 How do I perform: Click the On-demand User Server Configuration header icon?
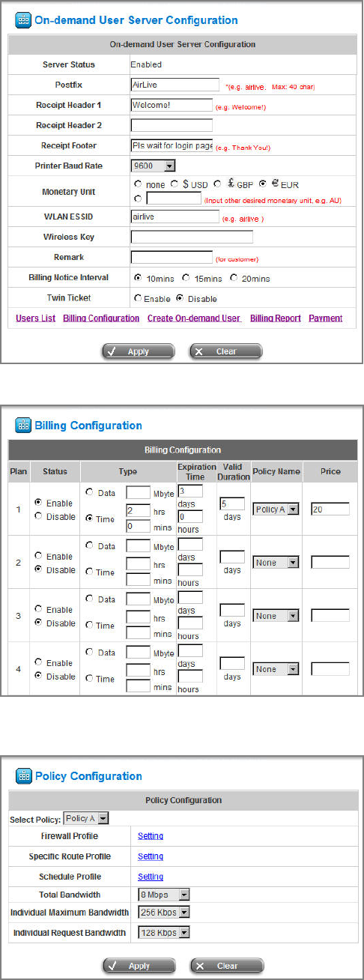(23, 20)
